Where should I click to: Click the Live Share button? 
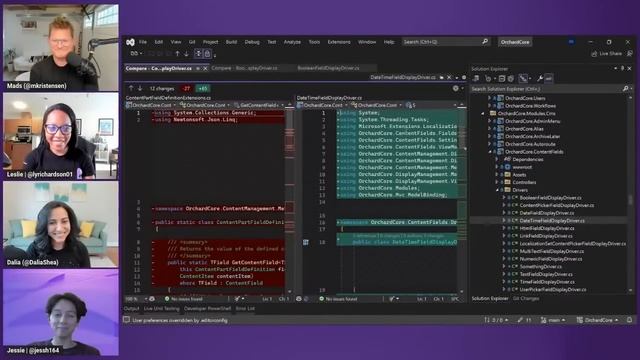(x=607, y=53)
